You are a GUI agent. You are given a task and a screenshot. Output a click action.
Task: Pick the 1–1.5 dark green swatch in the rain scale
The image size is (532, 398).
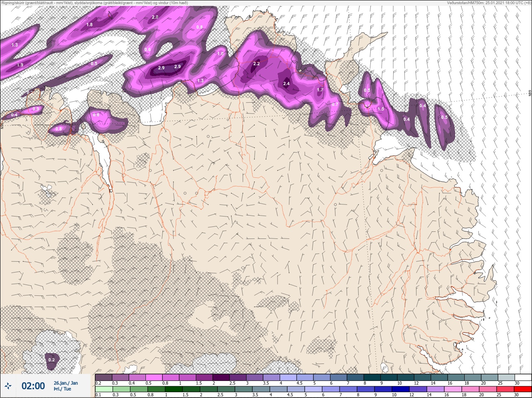click(x=173, y=389)
